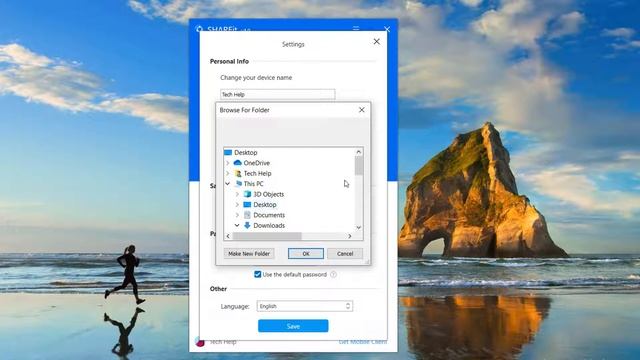Click the blue Save button in Settings

click(x=293, y=326)
